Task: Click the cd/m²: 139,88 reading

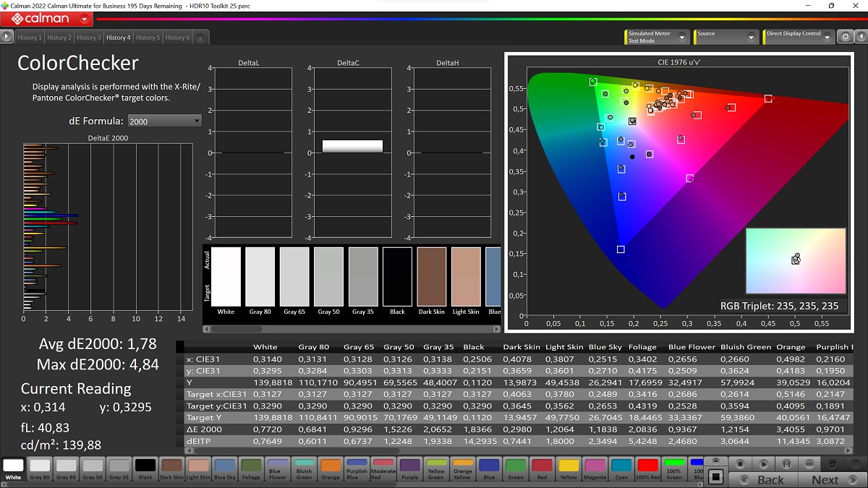Action: coord(61,446)
